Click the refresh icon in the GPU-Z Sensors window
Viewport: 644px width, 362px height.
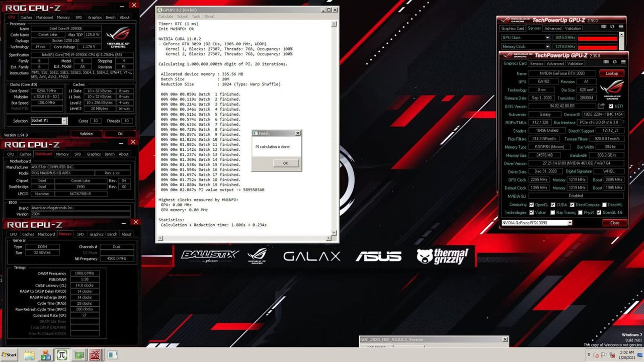(612, 27)
